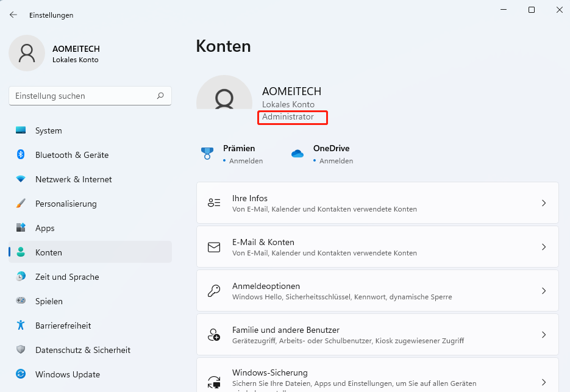570x392 pixels.
Task: Click the Einstellung suchen search field
Action: point(82,96)
